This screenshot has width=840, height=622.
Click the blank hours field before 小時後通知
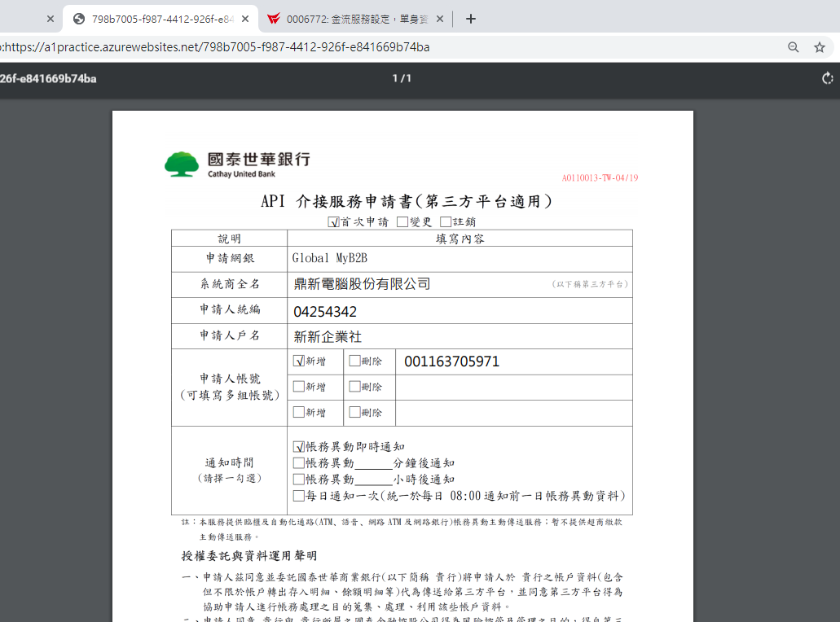click(x=373, y=480)
